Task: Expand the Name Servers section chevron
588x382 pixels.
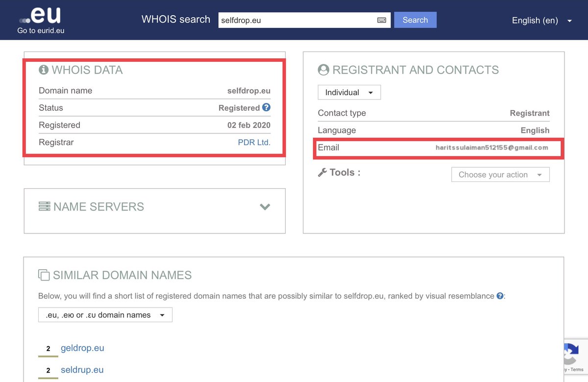Action: pos(265,207)
